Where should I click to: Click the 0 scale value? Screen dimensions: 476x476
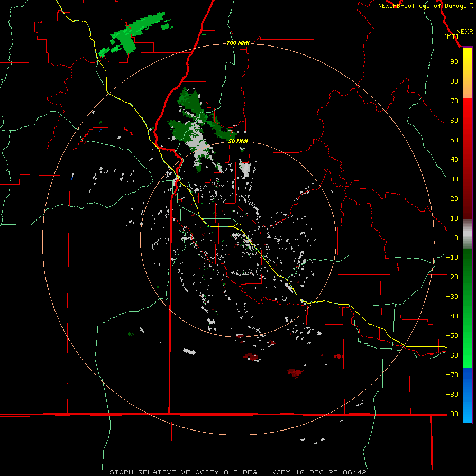pos(456,238)
